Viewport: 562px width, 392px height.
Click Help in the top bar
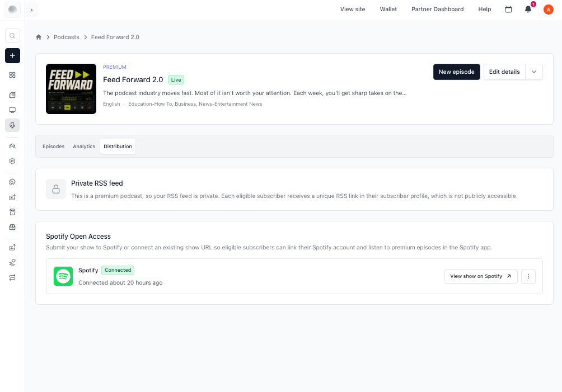tap(485, 10)
